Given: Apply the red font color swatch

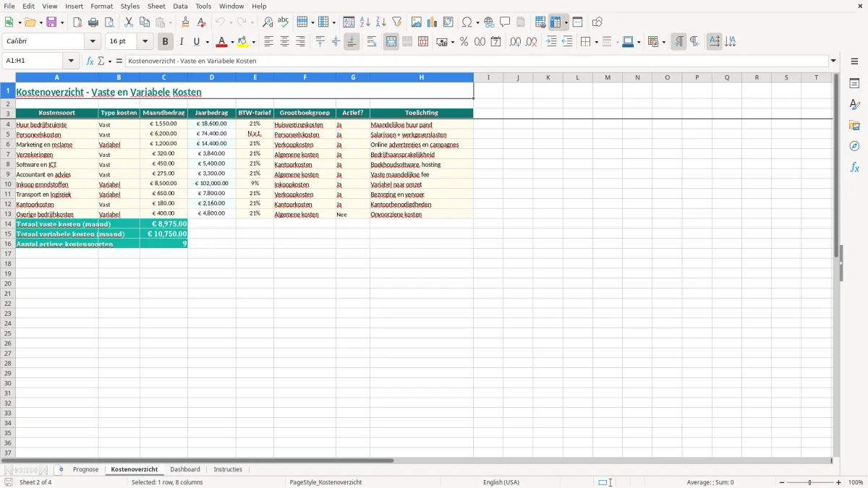Looking at the screenshot, I should point(222,42).
